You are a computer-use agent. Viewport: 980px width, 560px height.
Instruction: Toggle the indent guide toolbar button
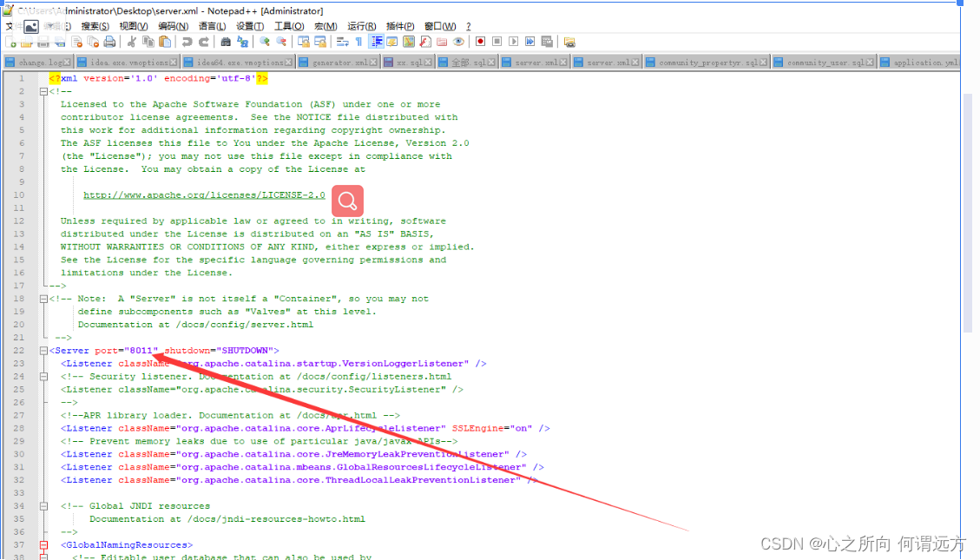(376, 42)
